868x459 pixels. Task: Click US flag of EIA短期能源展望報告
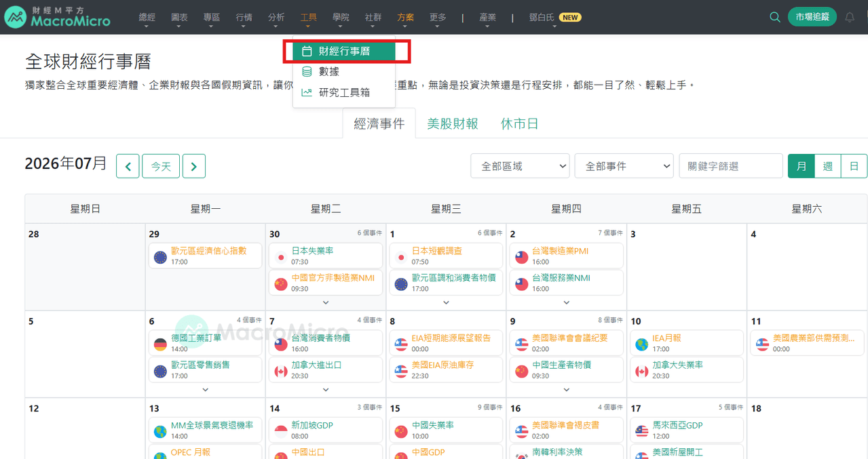400,344
